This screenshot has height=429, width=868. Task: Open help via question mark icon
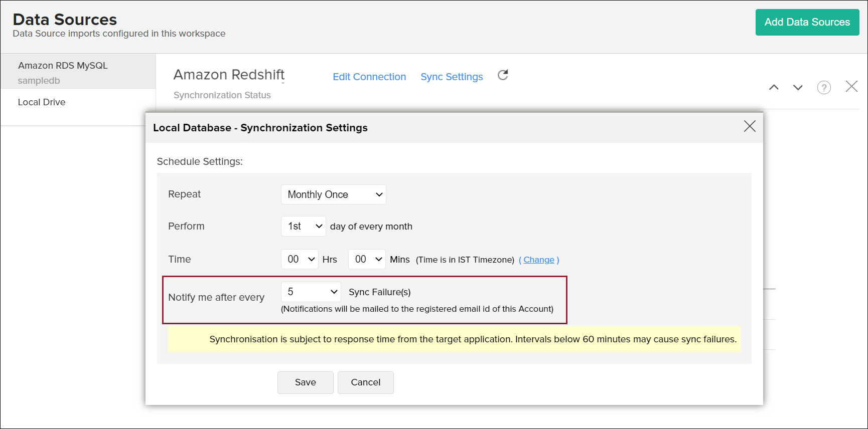pyautogui.click(x=824, y=87)
